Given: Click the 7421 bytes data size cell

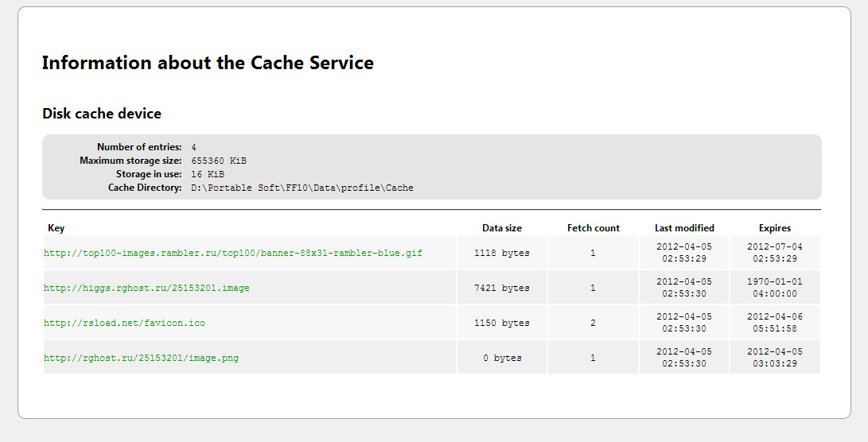Looking at the screenshot, I should pos(502,289).
